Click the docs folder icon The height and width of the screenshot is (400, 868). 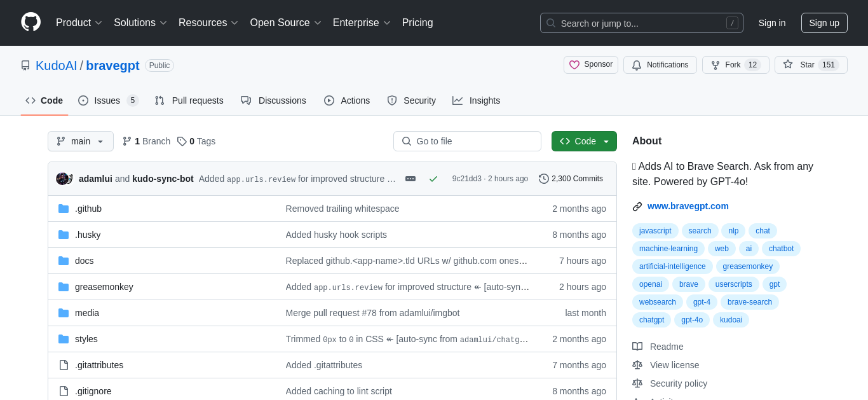click(x=64, y=261)
